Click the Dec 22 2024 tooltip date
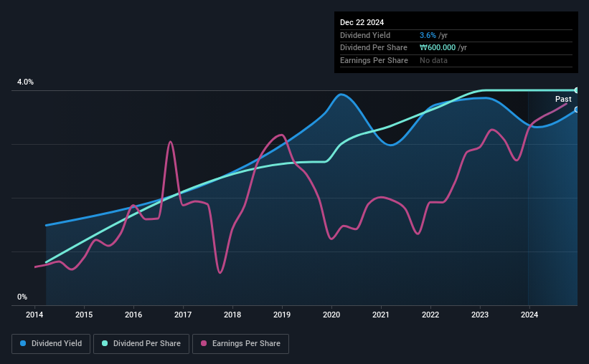 pyautogui.click(x=362, y=22)
